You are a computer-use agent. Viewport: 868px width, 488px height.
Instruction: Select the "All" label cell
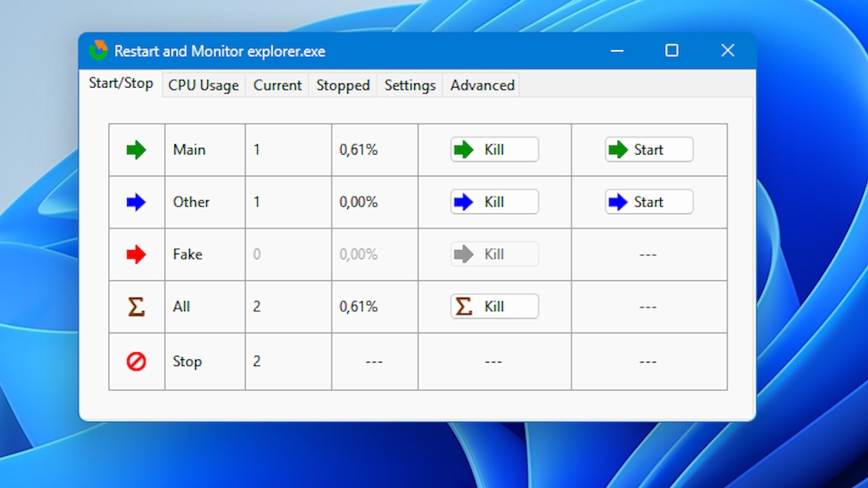pos(205,307)
